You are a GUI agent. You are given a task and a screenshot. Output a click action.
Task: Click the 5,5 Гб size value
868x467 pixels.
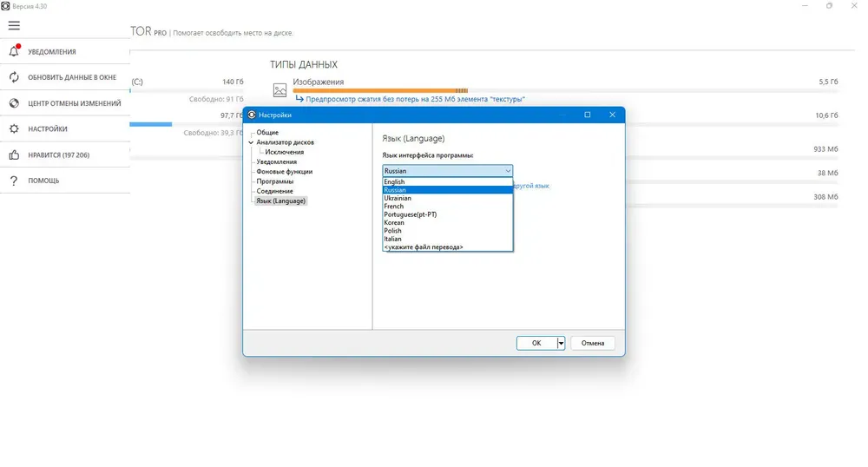coord(828,82)
